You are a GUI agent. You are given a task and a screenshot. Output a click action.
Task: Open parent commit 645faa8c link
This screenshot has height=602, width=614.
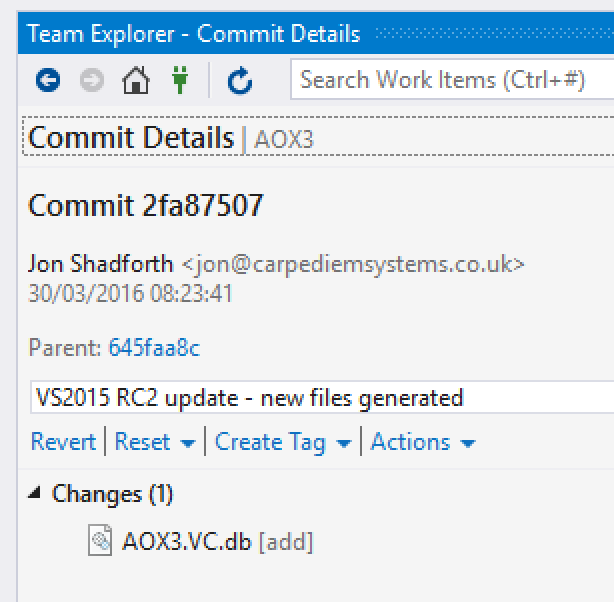tap(154, 348)
